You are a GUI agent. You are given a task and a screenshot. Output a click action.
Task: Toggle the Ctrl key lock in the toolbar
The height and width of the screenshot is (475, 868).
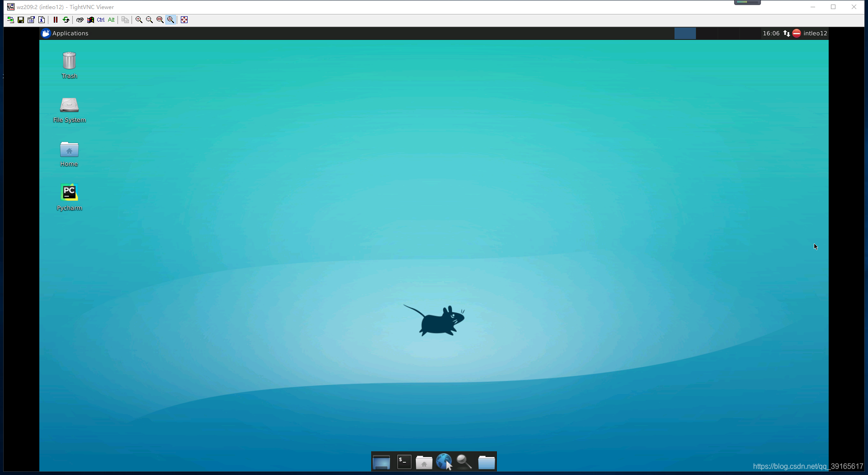point(101,20)
